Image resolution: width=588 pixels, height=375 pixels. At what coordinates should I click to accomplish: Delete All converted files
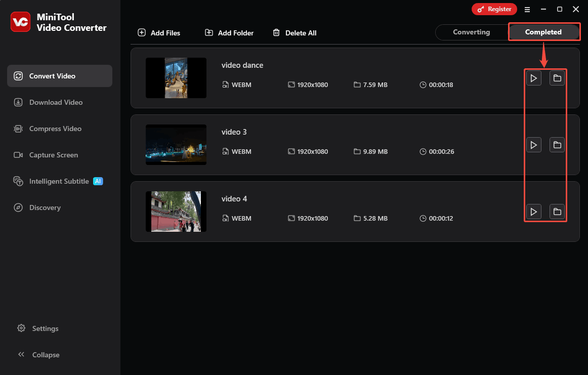coord(295,32)
